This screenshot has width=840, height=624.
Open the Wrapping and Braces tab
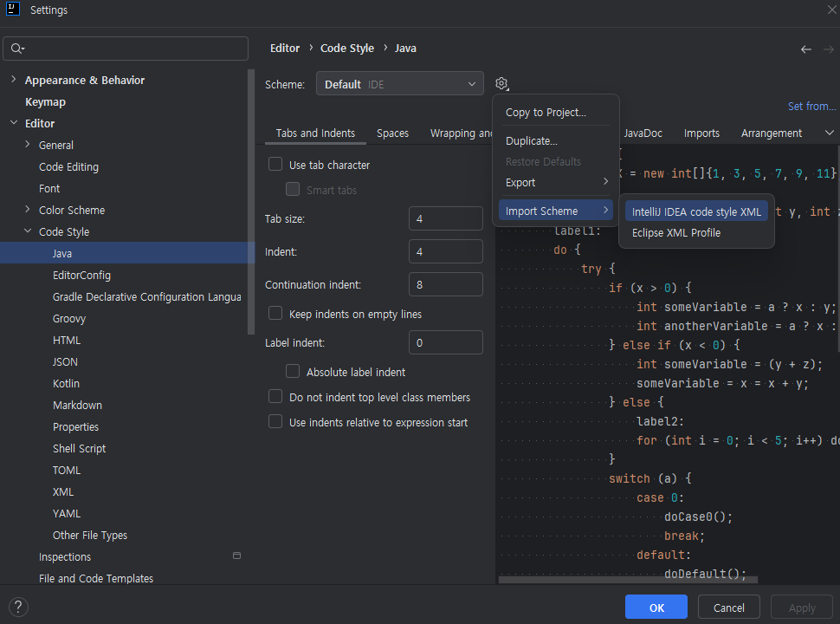coord(461,133)
